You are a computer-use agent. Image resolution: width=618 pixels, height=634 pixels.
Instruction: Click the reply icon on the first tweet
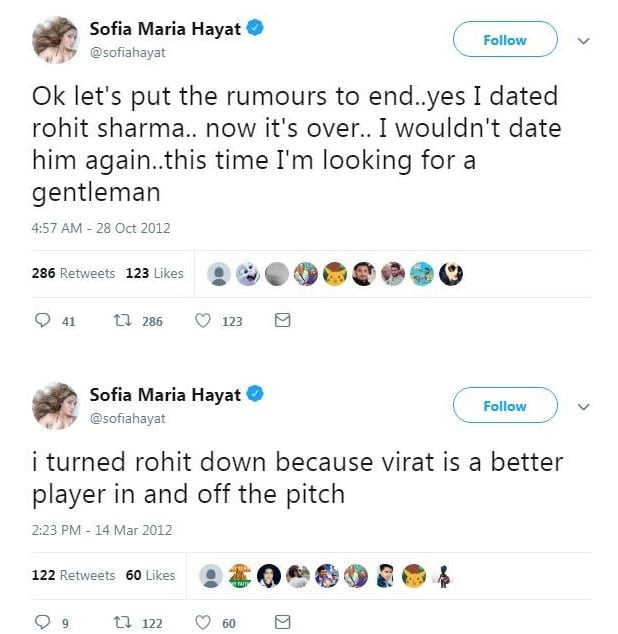43,321
